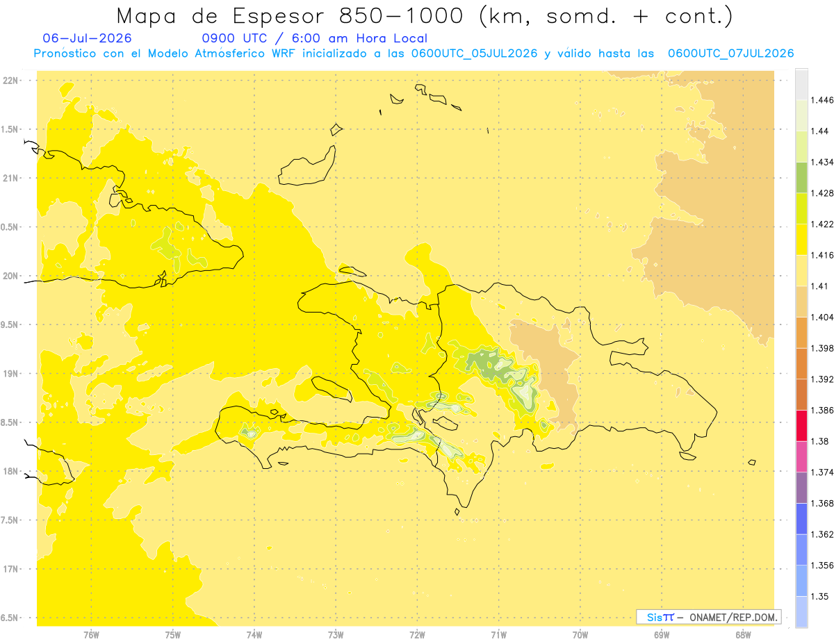Click the colorbar value '1.35'
834x644 pixels.
[819, 597]
